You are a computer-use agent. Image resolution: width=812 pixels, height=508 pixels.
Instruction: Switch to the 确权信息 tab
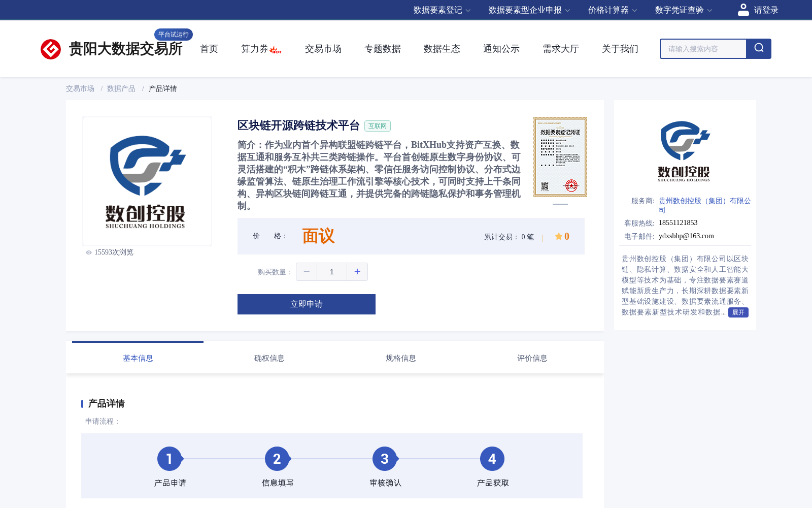(x=269, y=358)
